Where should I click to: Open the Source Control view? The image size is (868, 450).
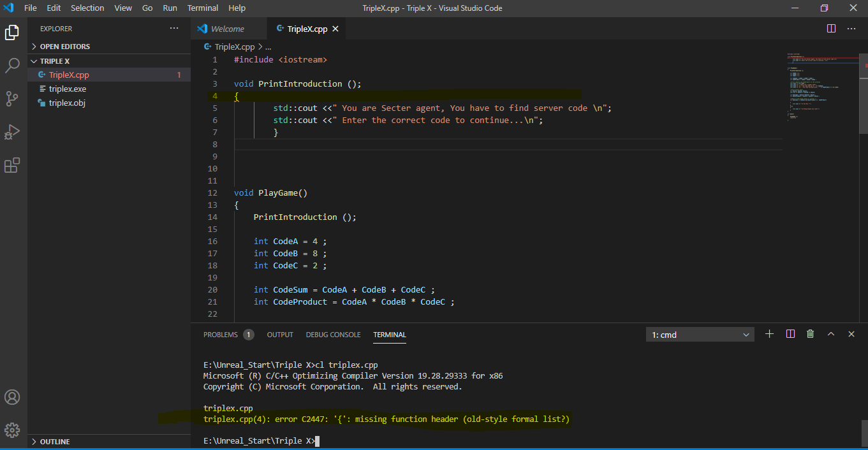coord(12,98)
